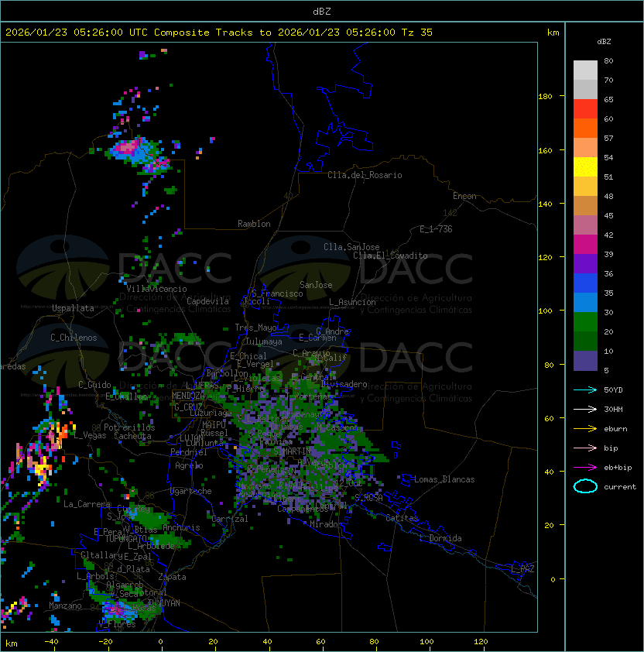
Task: Click the pink bip arrow icon
Action: [x=585, y=448]
